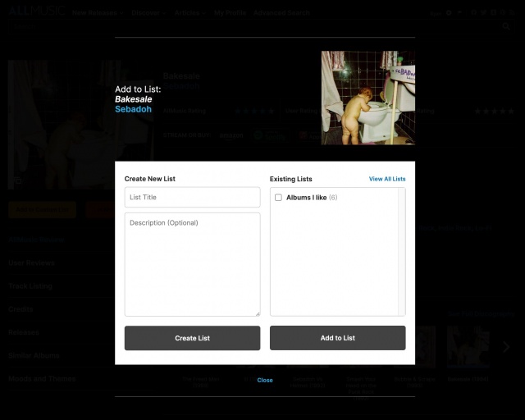Click the Add to List button
This screenshot has height=420, width=525.
(x=337, y=338)
